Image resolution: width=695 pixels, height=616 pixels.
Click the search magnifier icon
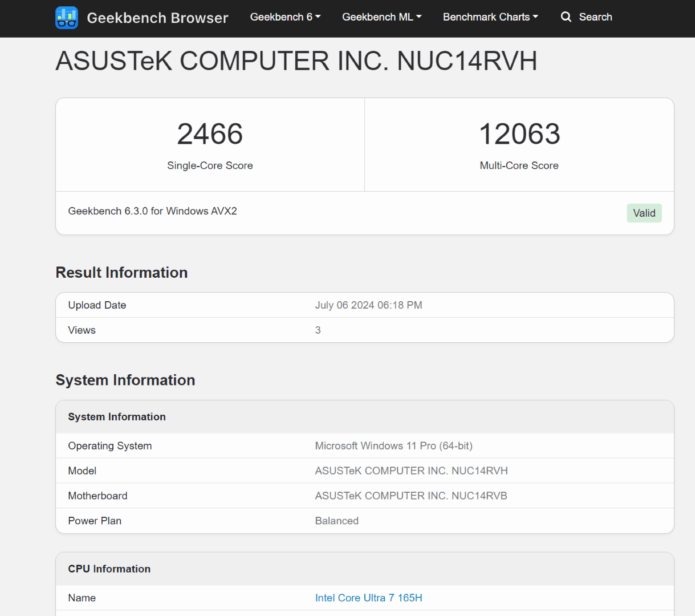point(566,17)
